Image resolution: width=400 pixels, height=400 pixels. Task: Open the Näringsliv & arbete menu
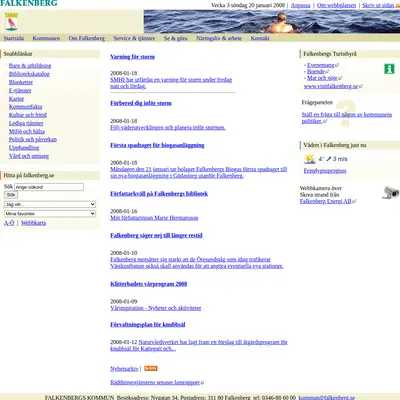[219, 38]
